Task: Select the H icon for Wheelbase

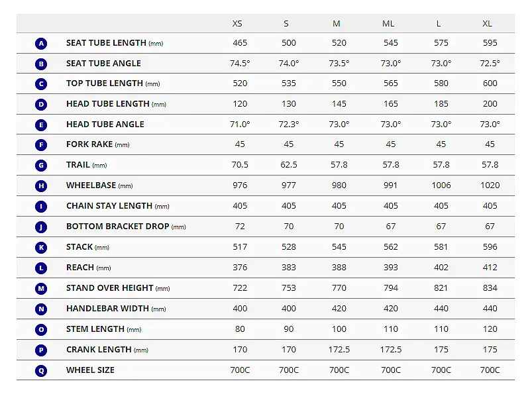Action: [x=41, y=186]
